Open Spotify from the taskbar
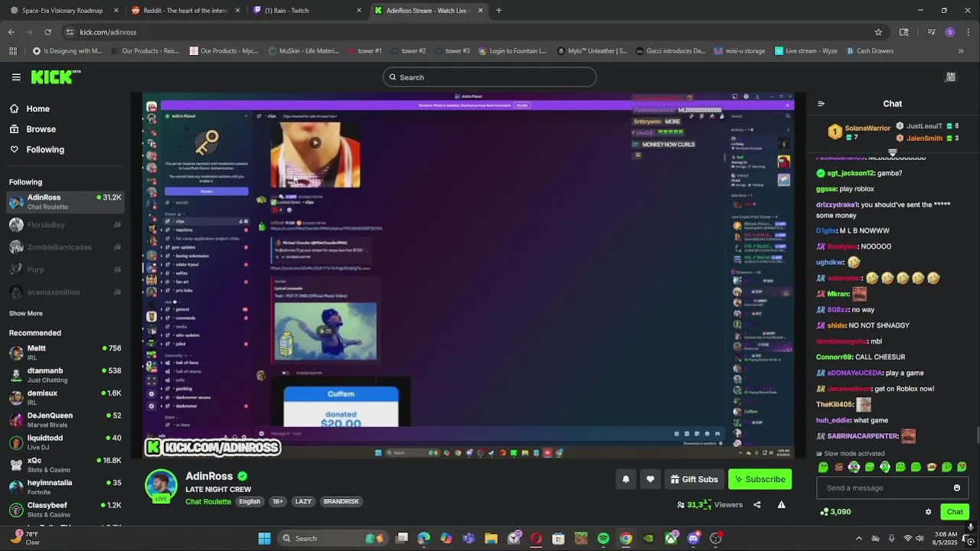The width and height of the screenshot is (980, 551). pos(603,539)
